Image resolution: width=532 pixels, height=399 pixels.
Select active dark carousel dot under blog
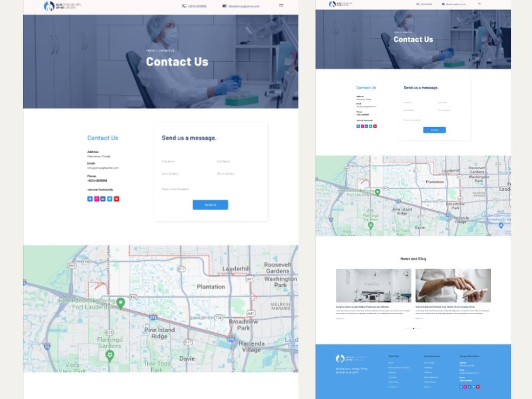pos(413,328)
